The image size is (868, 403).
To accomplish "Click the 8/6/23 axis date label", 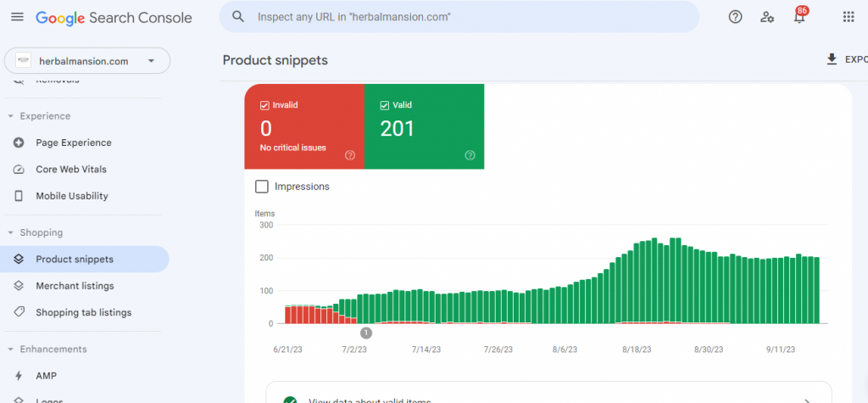I will [564, 350].
